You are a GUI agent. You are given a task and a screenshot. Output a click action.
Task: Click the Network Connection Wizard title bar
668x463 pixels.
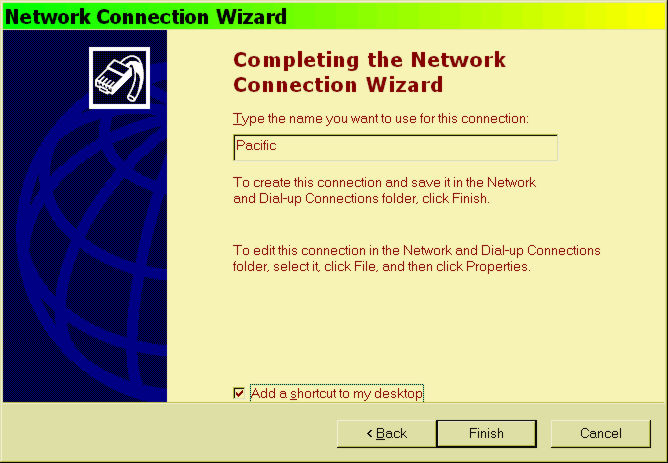[334, 16]
